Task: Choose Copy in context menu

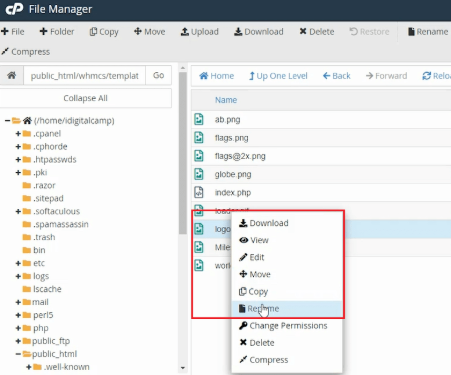Action: pyautogui.click(x=287, y=292)
